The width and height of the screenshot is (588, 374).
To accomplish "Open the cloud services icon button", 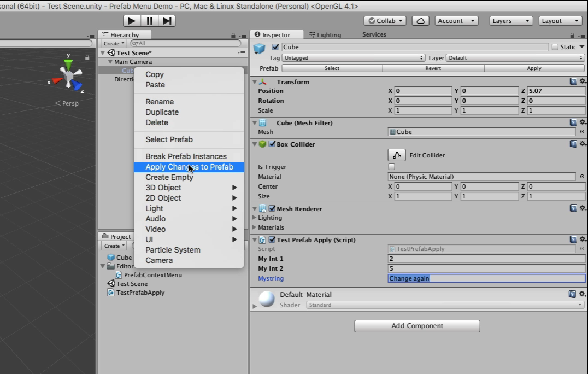I will [420, 21].
